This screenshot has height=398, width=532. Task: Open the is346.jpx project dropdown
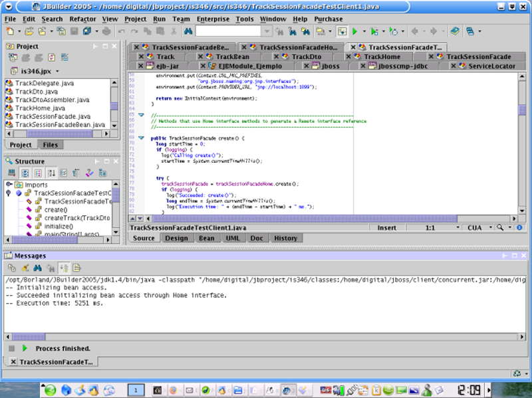[57, 70]
